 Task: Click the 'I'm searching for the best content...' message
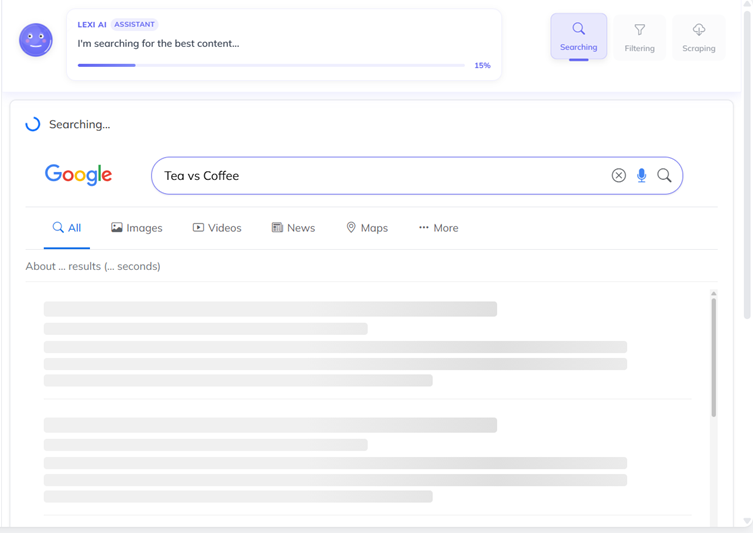158,44
